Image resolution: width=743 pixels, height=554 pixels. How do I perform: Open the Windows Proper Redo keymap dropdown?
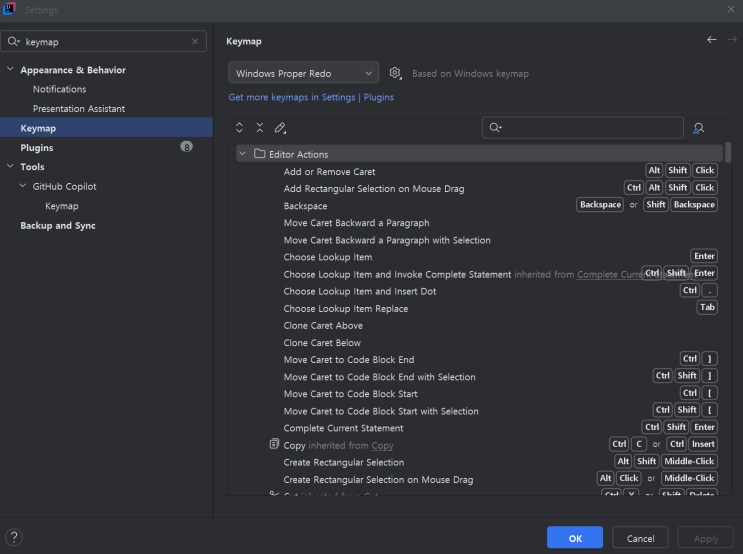point(303,73)
